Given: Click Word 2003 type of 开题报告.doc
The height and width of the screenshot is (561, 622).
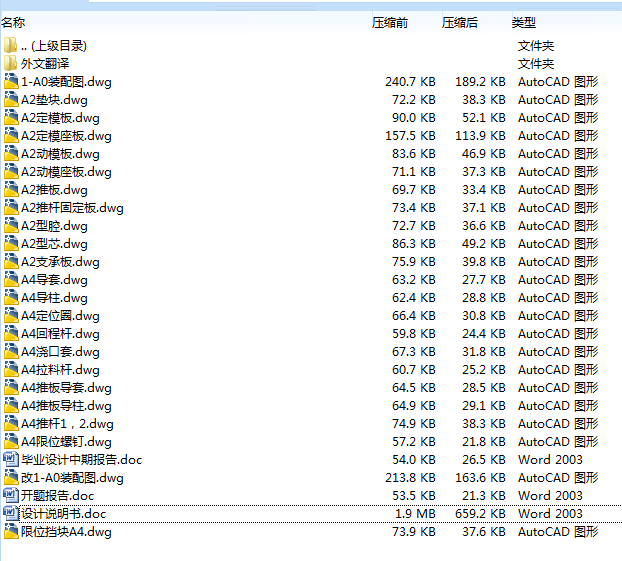Looking at the screenshot, I should pyautogui.click(x=550, y=496).
